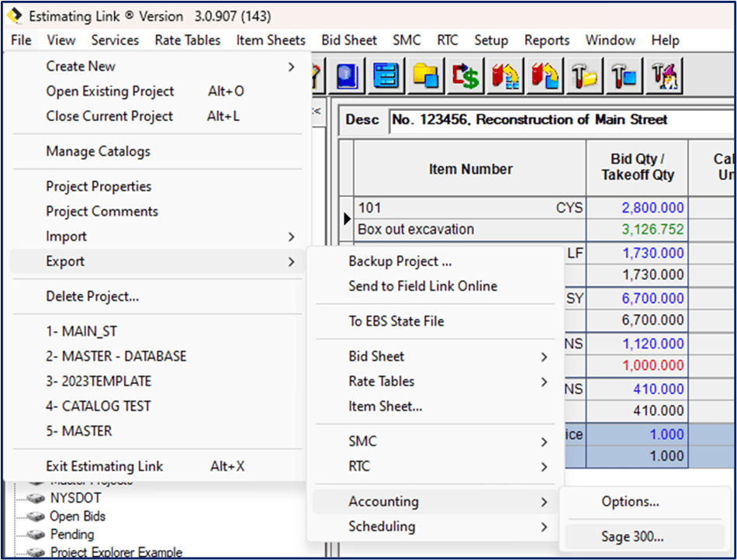737x560 pixels.
Task: Select the hammer with yellow folder toolbar icon
Action: pyautogui.click(x=586, y=75)
